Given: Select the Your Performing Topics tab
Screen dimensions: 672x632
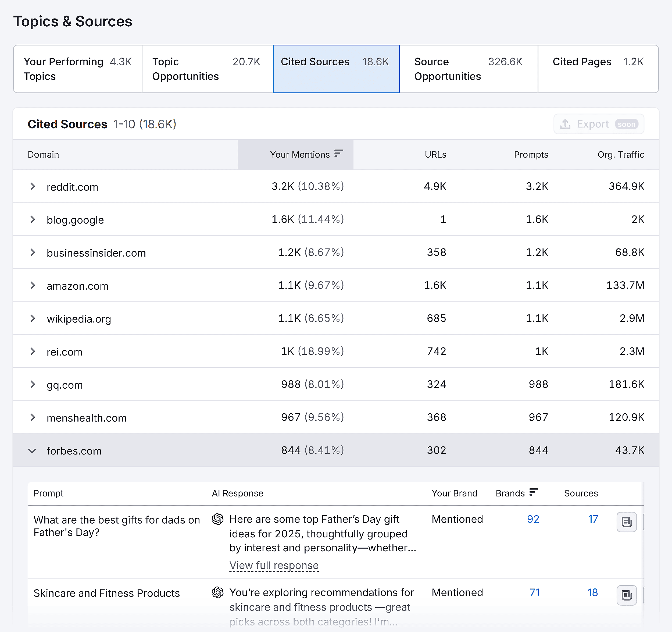Looking at the screenshot, I should 77,69.
